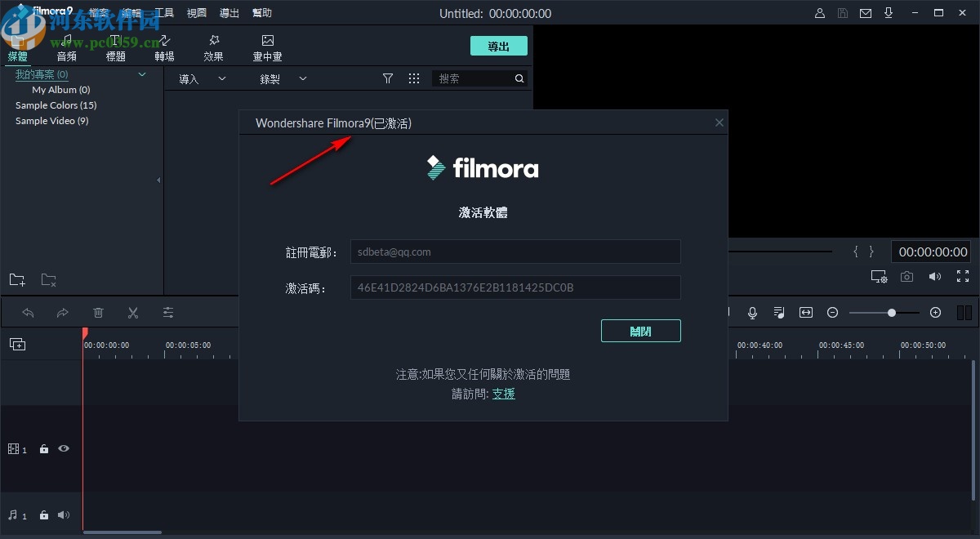
Task: Open the 幫助 menu
Action: click(x=262, y=13)
